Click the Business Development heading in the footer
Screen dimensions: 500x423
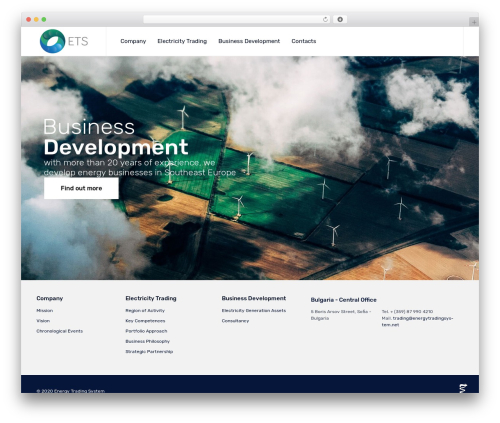[254, 298]
